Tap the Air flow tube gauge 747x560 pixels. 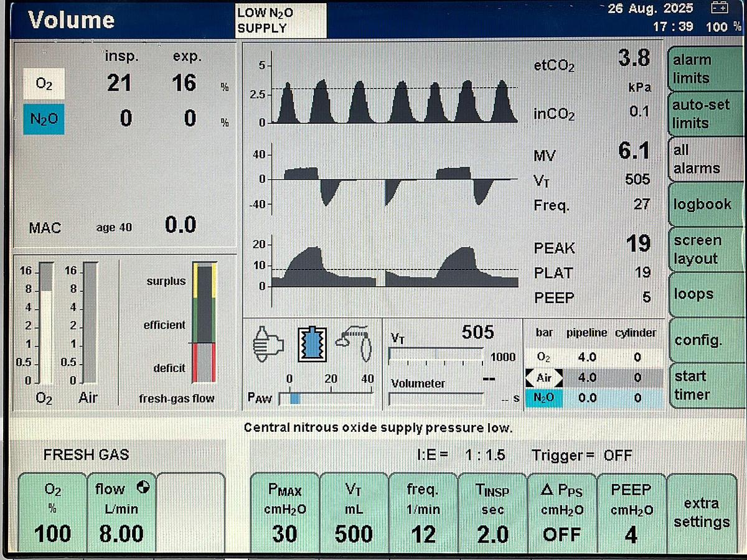[x=90, y=322]
